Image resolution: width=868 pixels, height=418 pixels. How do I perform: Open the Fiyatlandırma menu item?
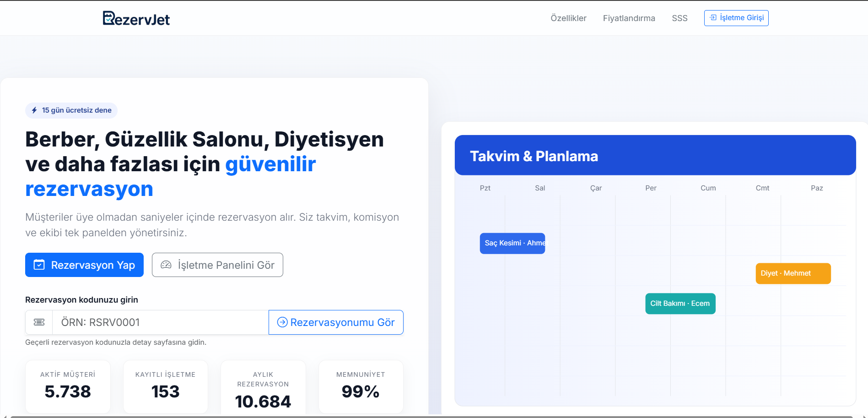pos(629,18)
